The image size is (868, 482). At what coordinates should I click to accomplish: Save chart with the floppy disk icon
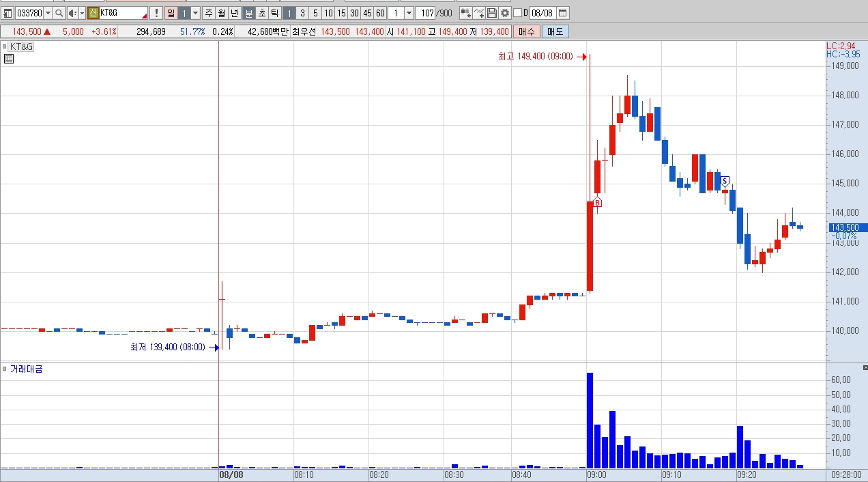(x=492, y=13)
